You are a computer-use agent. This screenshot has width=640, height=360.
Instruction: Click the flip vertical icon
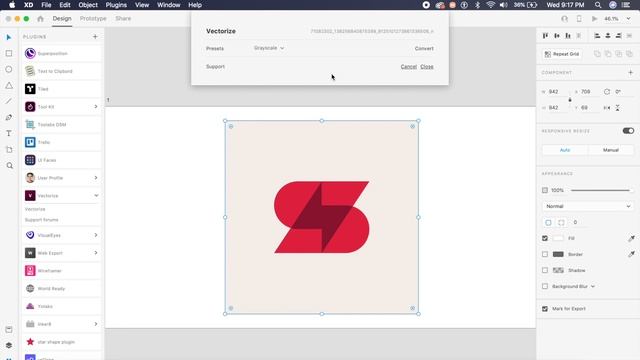click(618, 108)
